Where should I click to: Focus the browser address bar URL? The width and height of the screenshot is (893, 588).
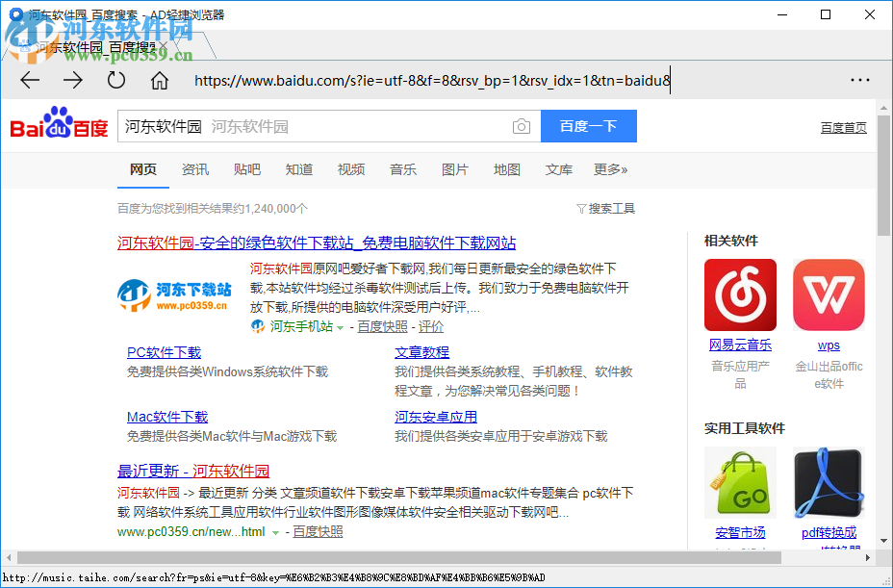(433, 80)
